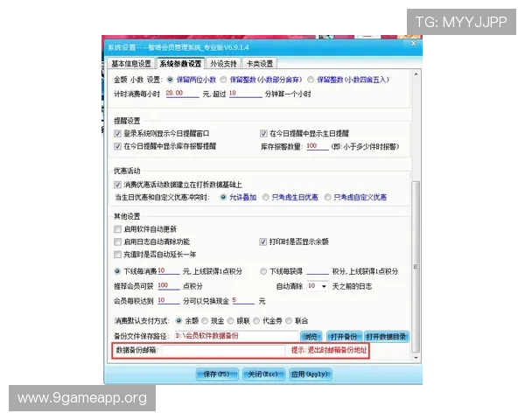Select 代金券 default payment method
This screenshot has height=420, width=525.
tap(256, 321)
